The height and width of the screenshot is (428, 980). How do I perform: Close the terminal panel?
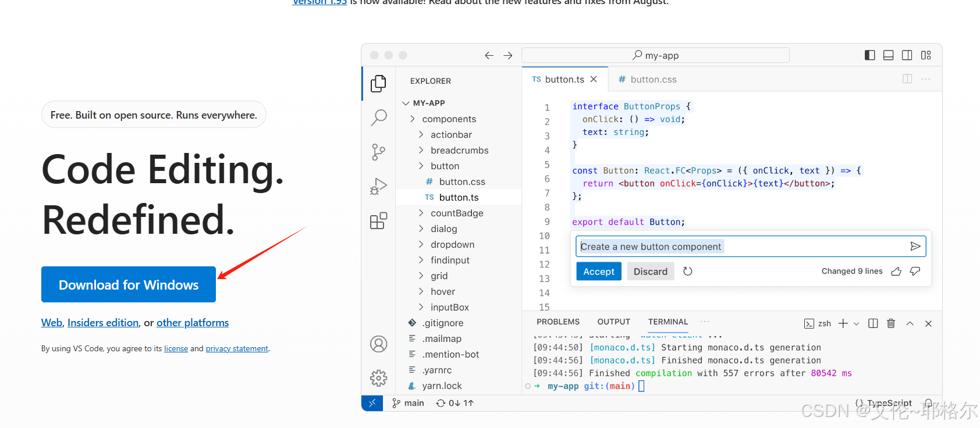pyautogui.click(x=928, y=323)
